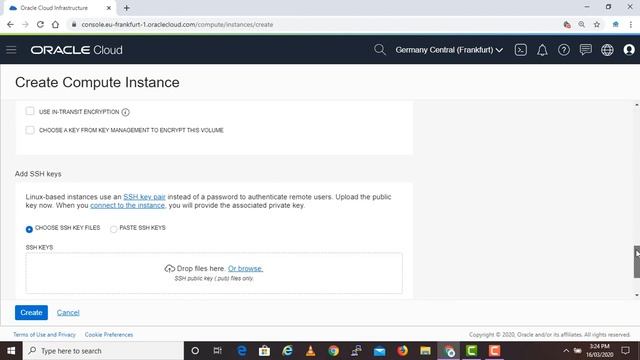Click the SSH keys file drop area

pos(214,273)
